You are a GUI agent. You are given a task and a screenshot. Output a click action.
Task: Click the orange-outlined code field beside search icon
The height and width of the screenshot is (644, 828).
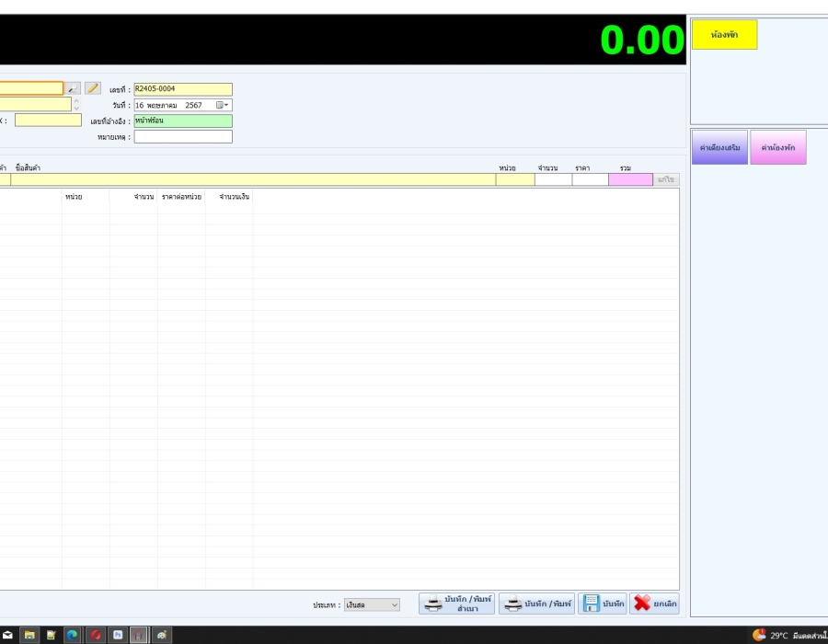pos(30,88)
